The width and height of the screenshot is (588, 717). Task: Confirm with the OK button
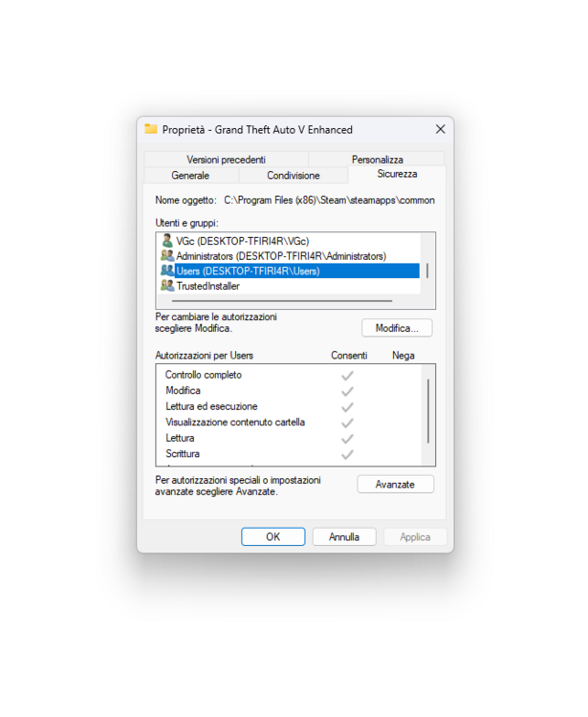coord(273,536)
